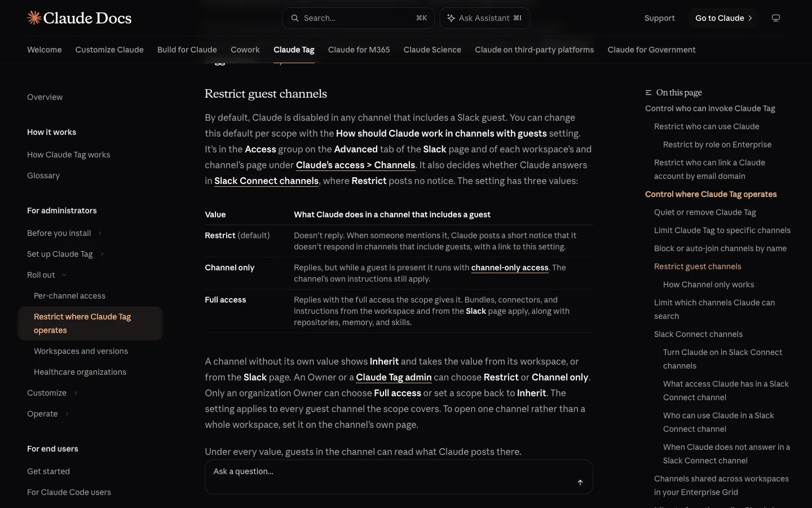Viewport: 812px width, 508px height.
Task: Open the Claude Tag admin link
Action: [394, 377]
